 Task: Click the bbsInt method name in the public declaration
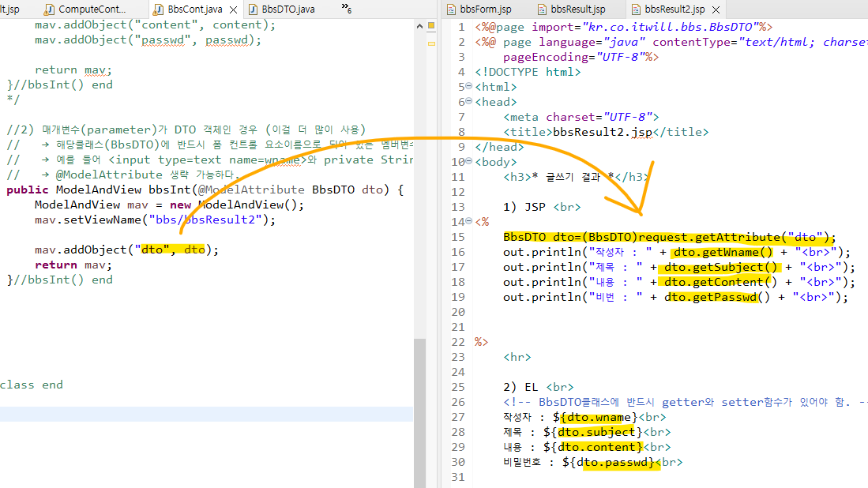click(170, 190)
